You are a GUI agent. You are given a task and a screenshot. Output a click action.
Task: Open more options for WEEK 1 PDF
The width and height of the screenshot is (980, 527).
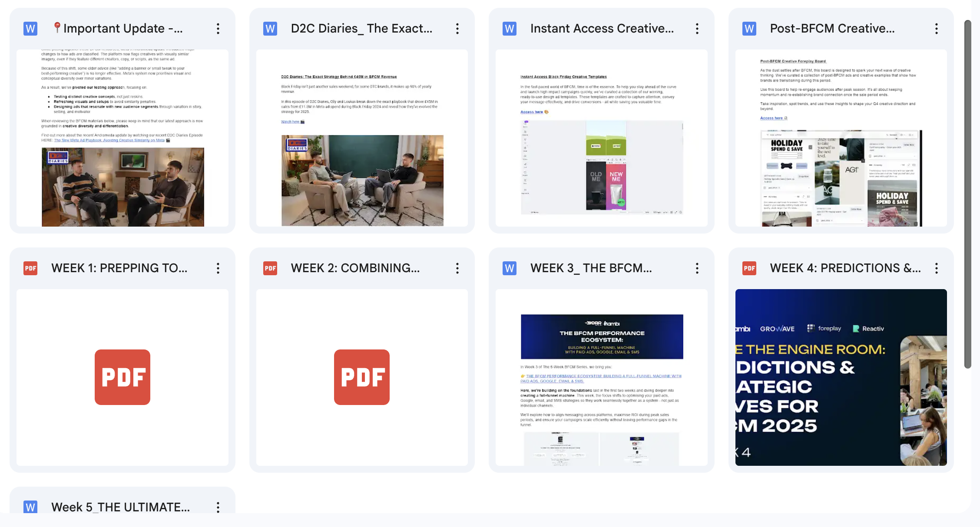coord(218,268)
